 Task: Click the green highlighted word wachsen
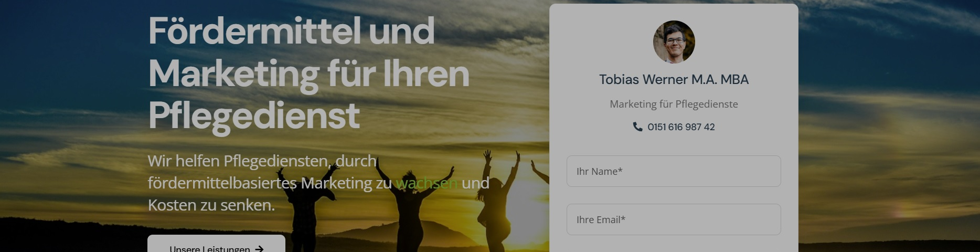[x=427, y=183]
